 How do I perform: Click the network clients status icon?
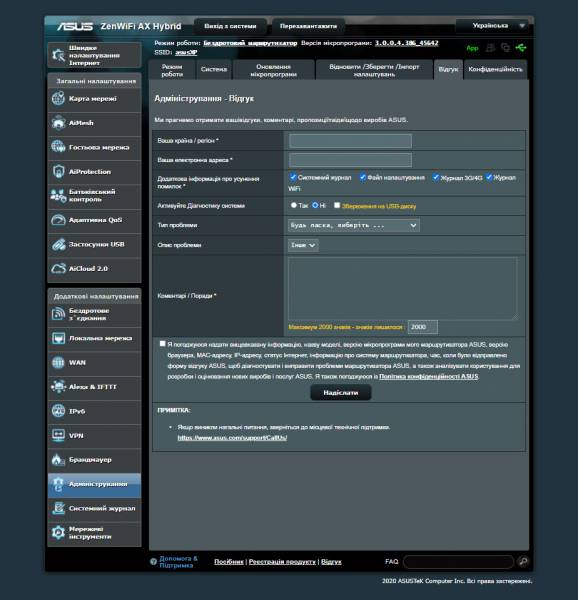click(x=505, y=48)
